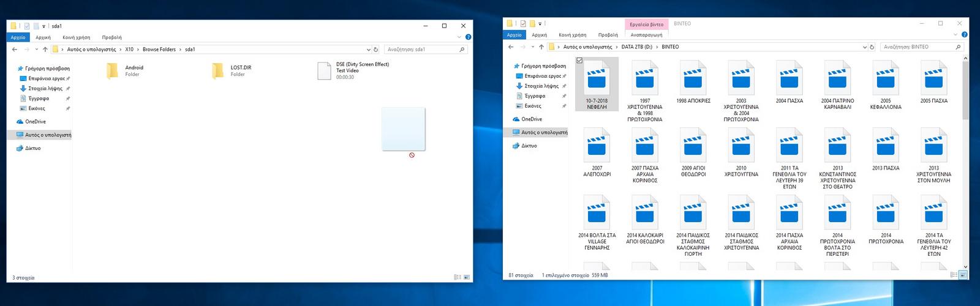The height and width of the screenshot is (306, 980).
Task: Open Εργαλεία βίντεo contextual tab
Action: pos(646,24)
